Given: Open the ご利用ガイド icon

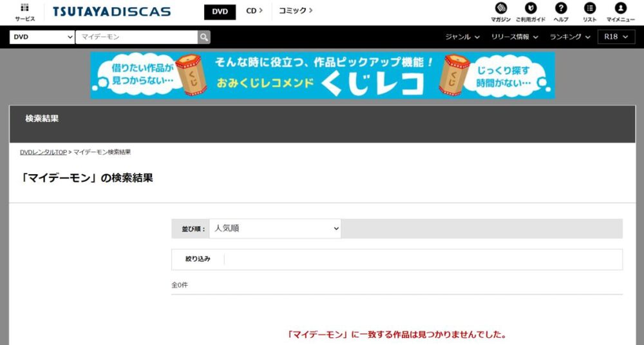Looking at the screenshot, I should [x=531, y=12].
